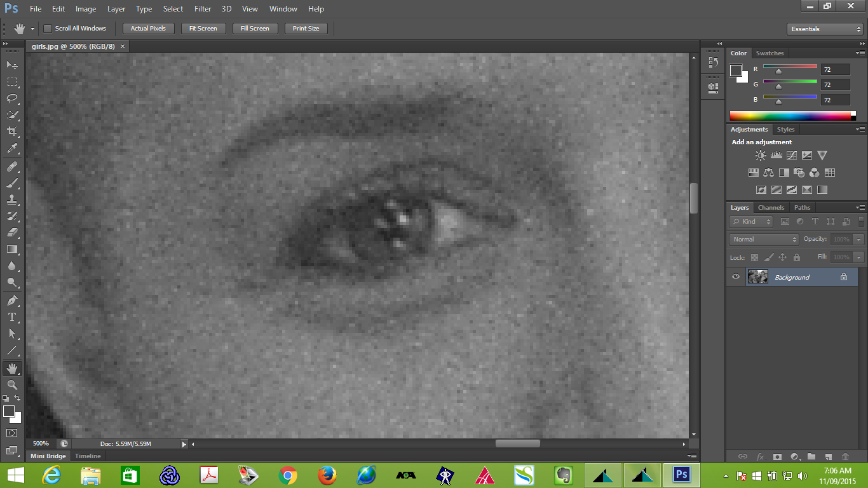Viewport: 868px width, 488px height.
Task: Click the Pen tool icon
Action: click(x=12, y=300)
